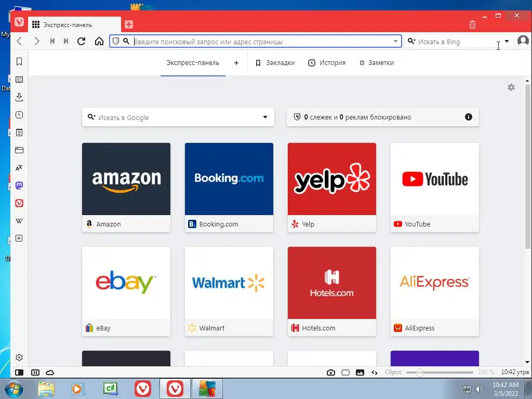Screen dimensions: 532x399
Task: Adjust the page zoom slider
Action: [440, 372]
